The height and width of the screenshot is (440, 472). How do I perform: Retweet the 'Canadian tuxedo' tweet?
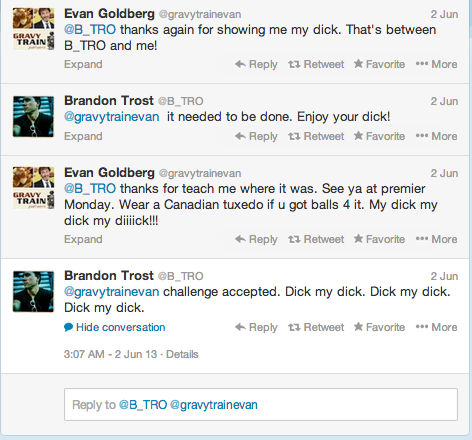[x=316, y=239]
